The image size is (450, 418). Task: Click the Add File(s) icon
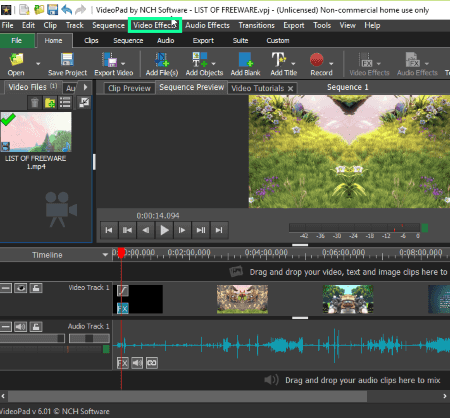[162, 60]
